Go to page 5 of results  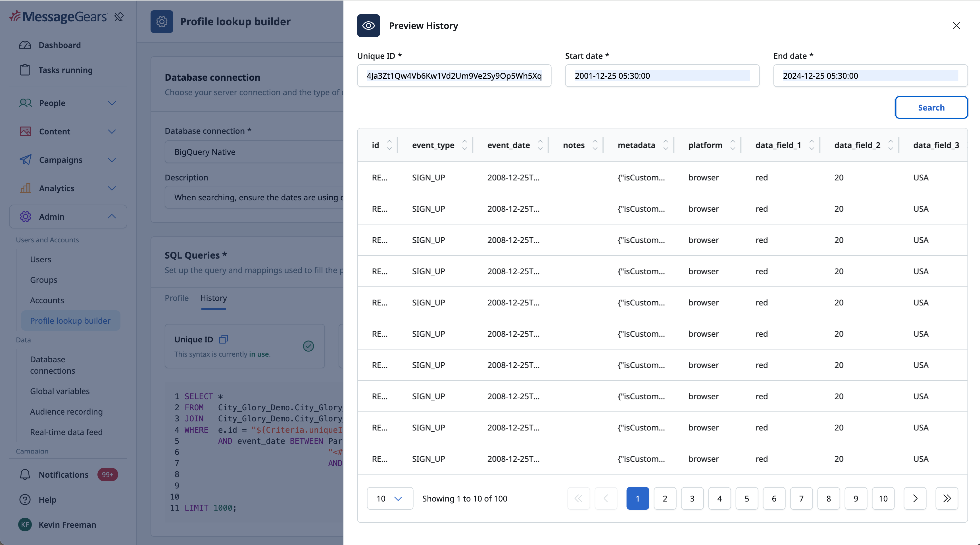point(747,499)
